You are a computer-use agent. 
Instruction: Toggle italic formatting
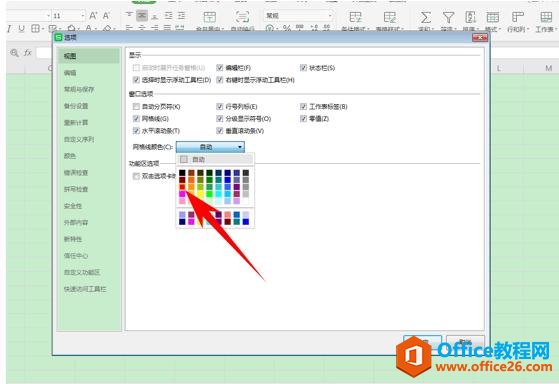click(x=9, y=29)
